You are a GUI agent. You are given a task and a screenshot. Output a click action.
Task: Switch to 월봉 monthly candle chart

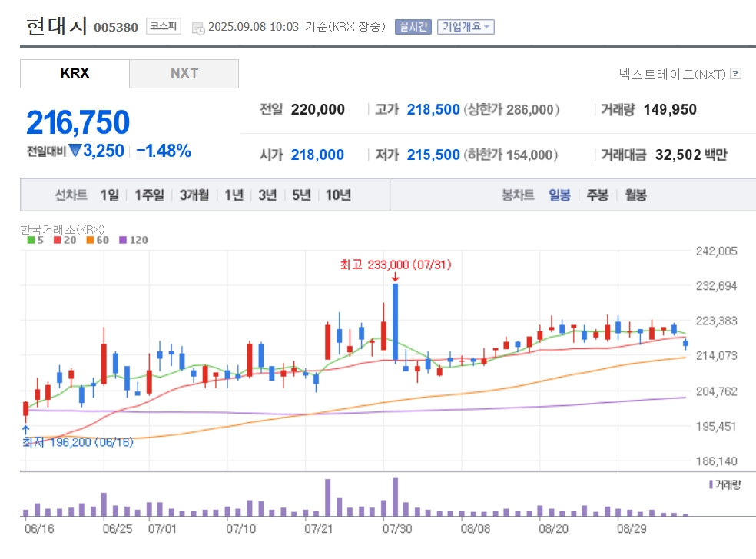635,195
